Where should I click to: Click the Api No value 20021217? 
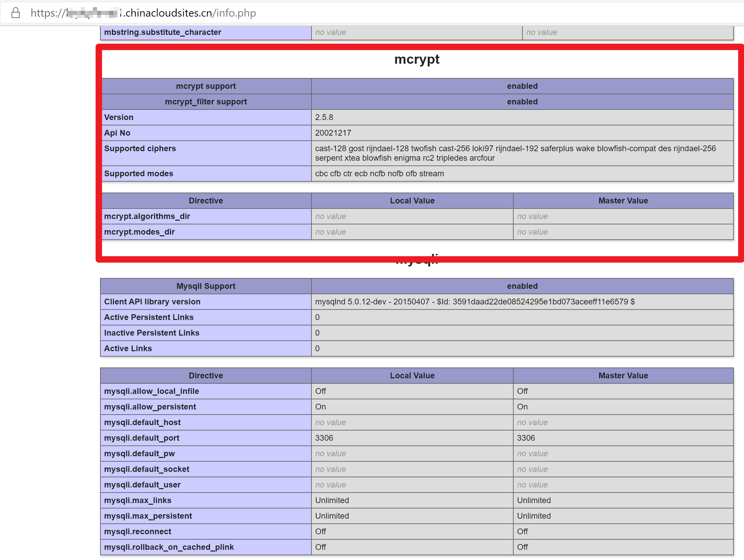(333, 133)
